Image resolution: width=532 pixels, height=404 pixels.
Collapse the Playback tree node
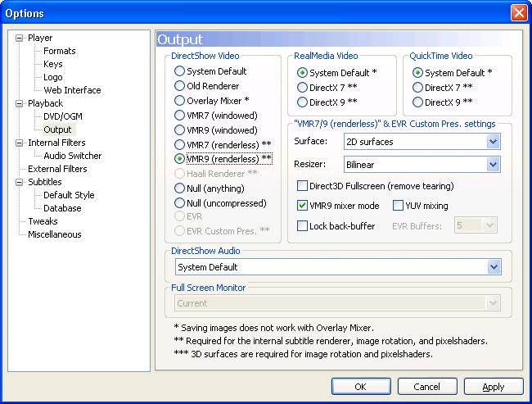pos(20,103)
